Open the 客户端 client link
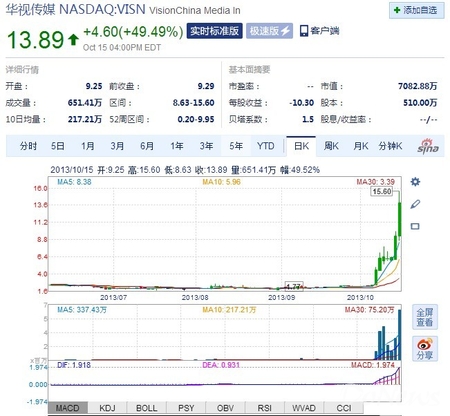The width and height of the screenshot is (450, 416). tap(319, 31)
